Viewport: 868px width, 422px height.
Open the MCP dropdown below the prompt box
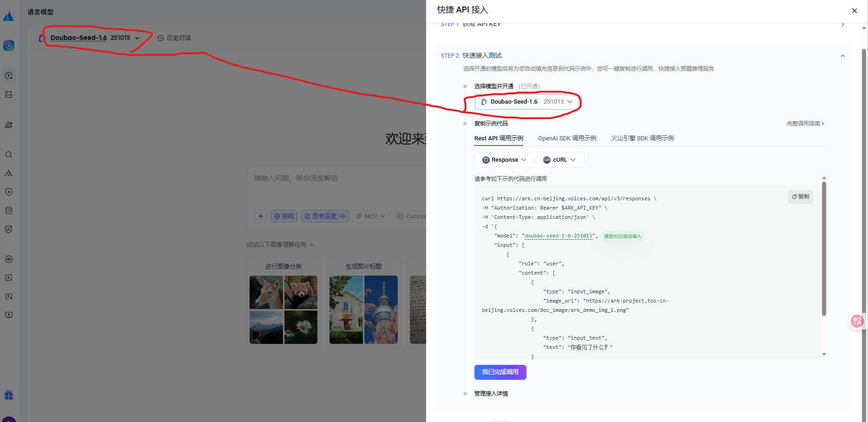(371, 216)
